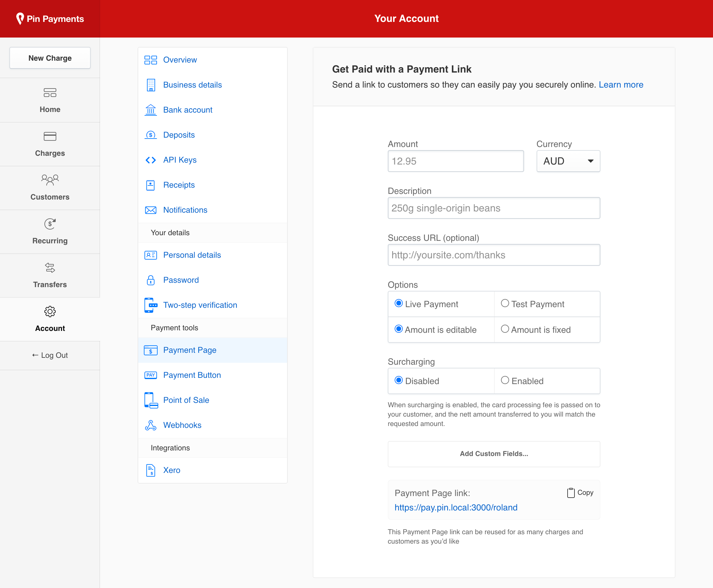Open Two-step verification settings
The height and width of the screenshot is (588, 713).
tap(212, 305)
